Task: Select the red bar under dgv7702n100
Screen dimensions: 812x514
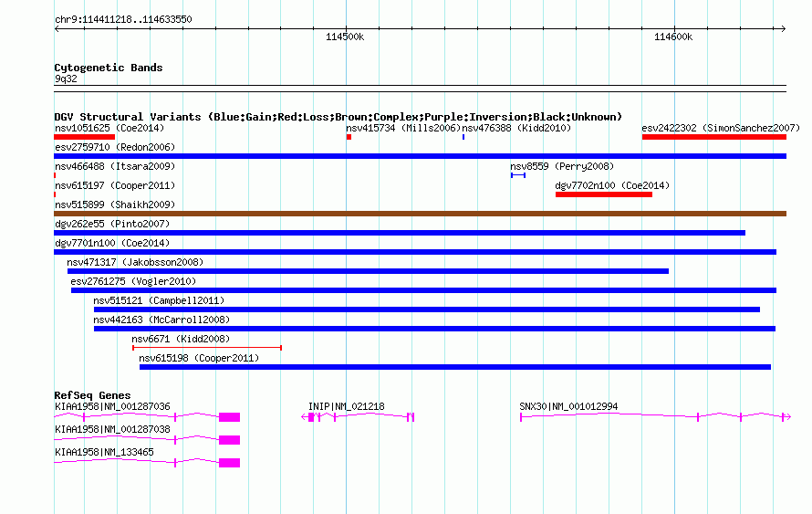Action: click(604, 194)
